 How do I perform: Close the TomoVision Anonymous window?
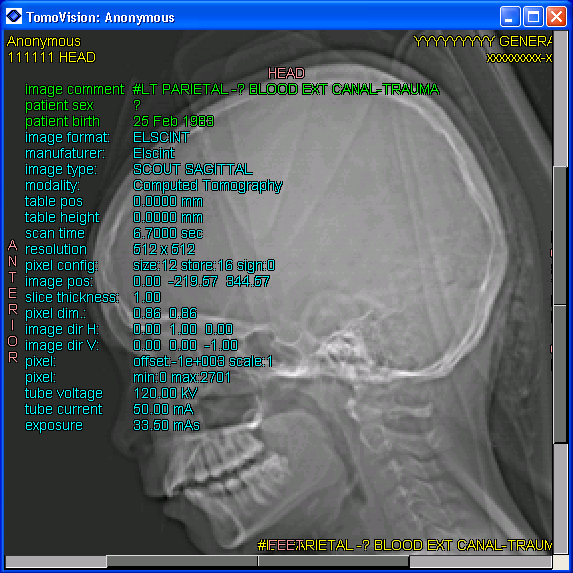(556, 17)
